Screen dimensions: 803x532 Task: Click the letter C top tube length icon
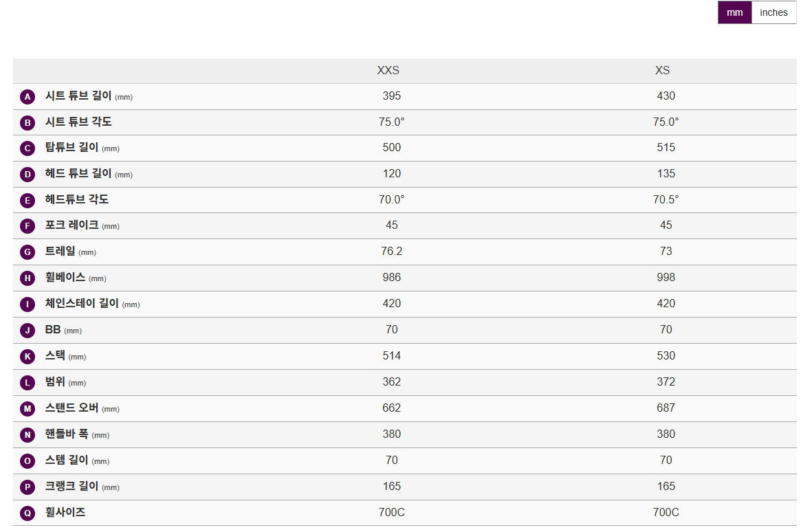27,148
